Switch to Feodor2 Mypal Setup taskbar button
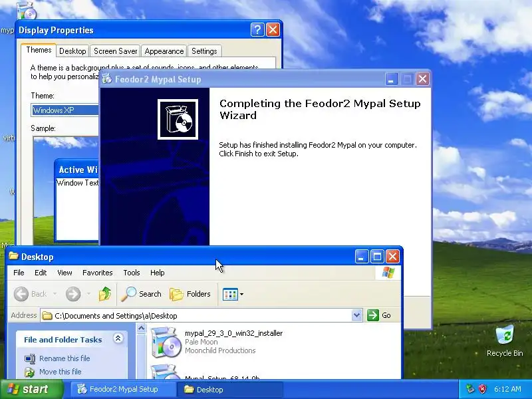The width and height of the screenshot is (532, 399). coord(124,389)
